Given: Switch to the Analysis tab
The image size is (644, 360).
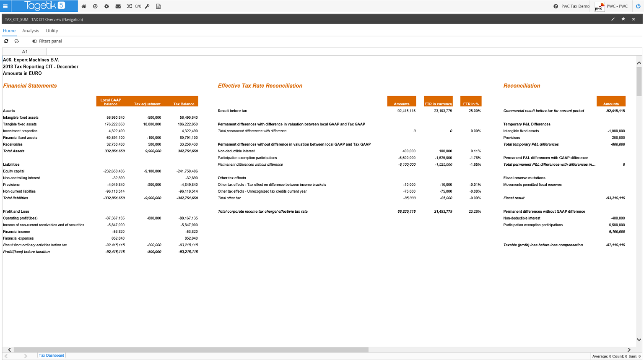Looking at the screenshot, I should [31, 31].
